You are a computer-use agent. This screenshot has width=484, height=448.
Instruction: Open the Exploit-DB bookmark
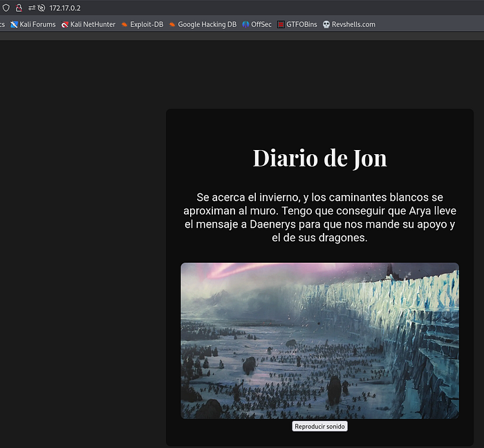(x=142, y=24)
